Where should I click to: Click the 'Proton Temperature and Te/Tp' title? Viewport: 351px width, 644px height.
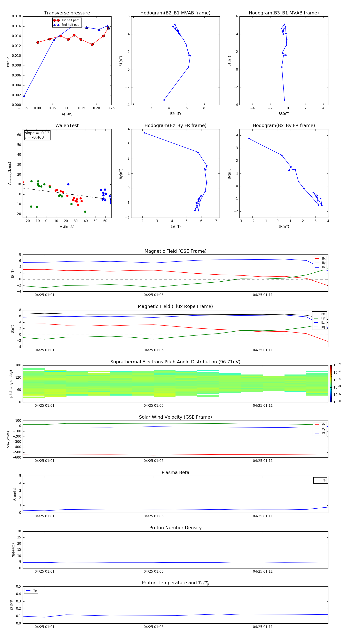(x=175, y=583)
